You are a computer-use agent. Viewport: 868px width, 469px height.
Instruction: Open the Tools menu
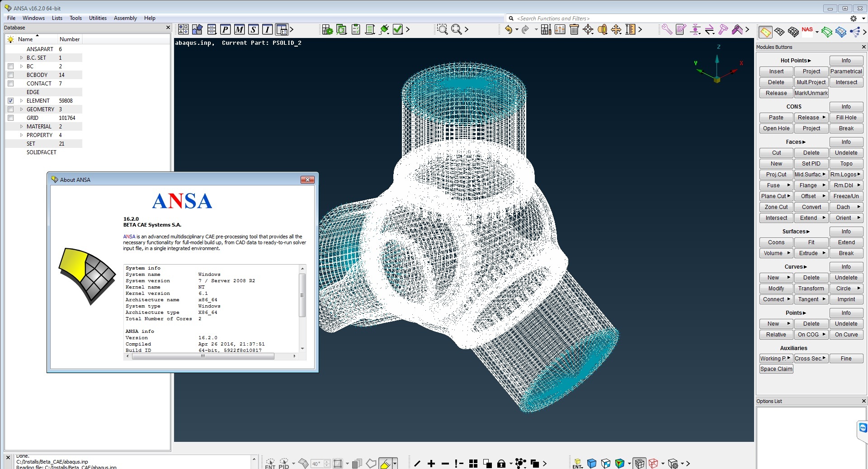tap(75, 18)
